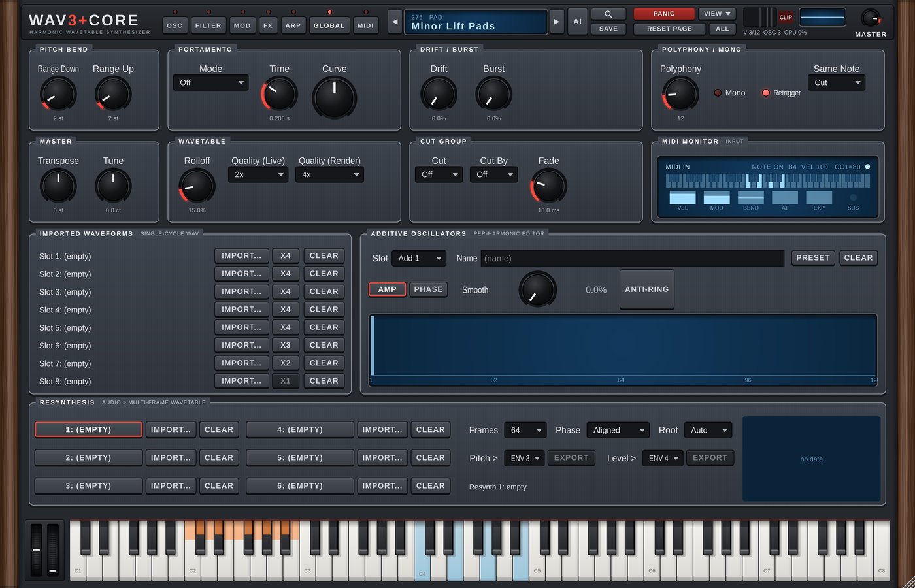This screenshot has width=915, height=588.
Task: Click the Pitch Bend Range Down knob
Action: (x=58, y=94)
